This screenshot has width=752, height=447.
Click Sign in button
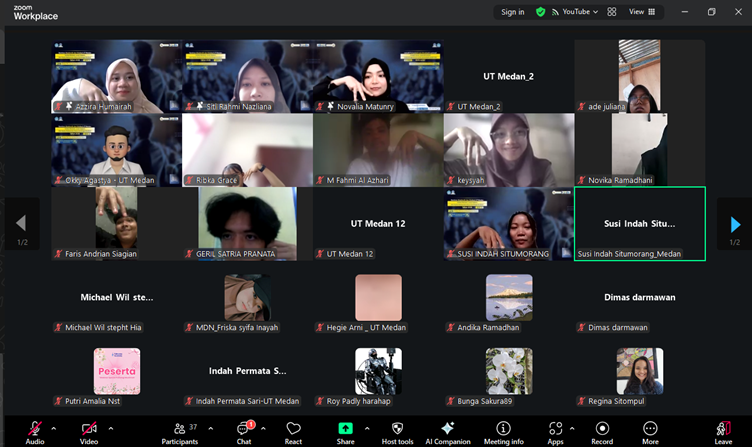point(513,12)
